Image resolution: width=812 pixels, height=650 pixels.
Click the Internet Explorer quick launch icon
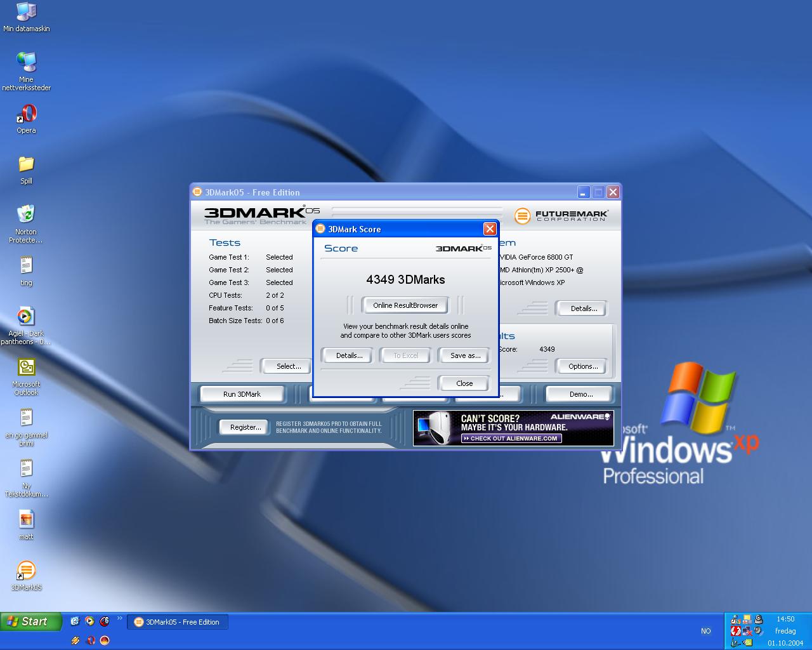pos(75,621)
